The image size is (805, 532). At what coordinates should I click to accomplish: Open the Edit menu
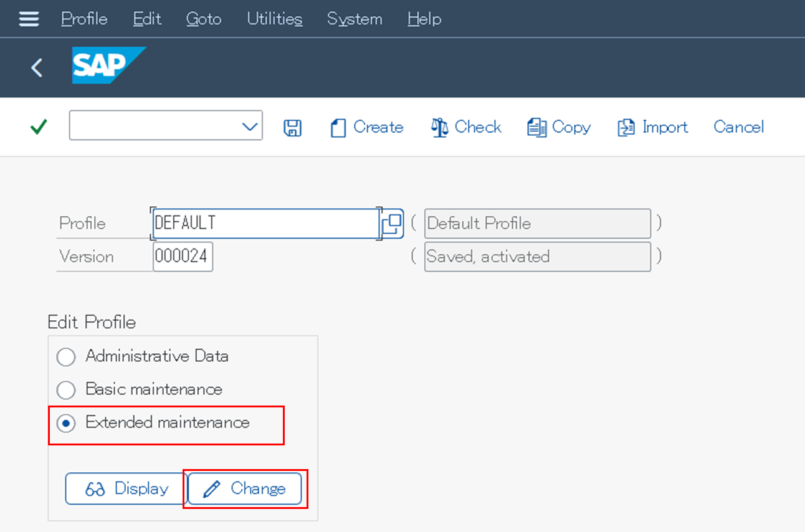tap(147, 19)
